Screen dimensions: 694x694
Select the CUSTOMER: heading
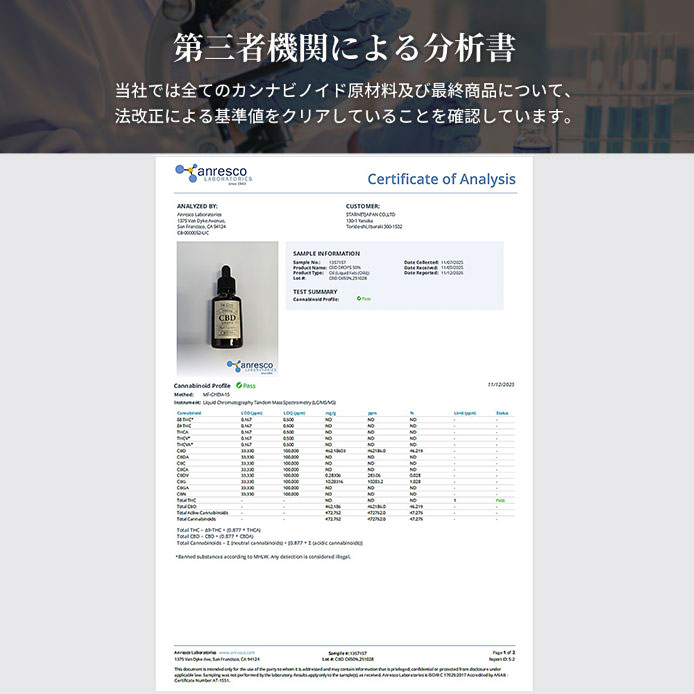363,206
